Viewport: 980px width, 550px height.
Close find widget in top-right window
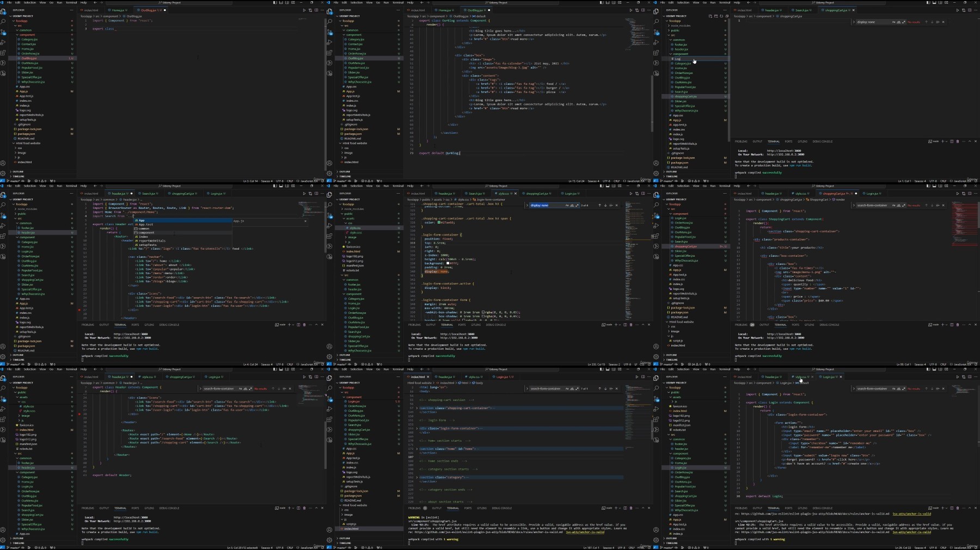(x=943, y=22)
